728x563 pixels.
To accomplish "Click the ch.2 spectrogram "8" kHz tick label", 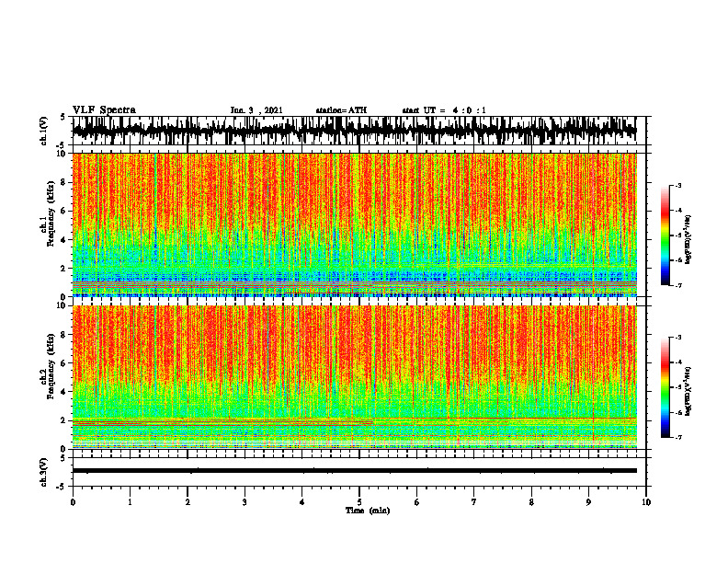I will click(x=64, y=335).
